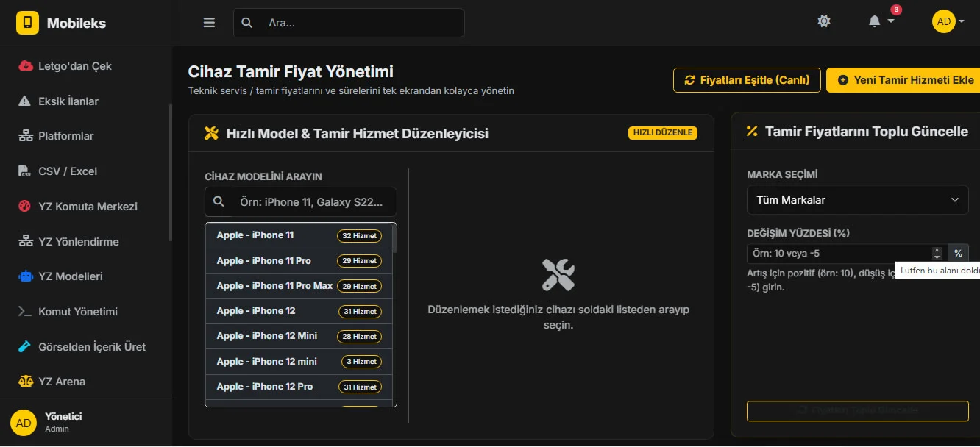Click the AD avatar in the top bar

(x=943, y=21)
